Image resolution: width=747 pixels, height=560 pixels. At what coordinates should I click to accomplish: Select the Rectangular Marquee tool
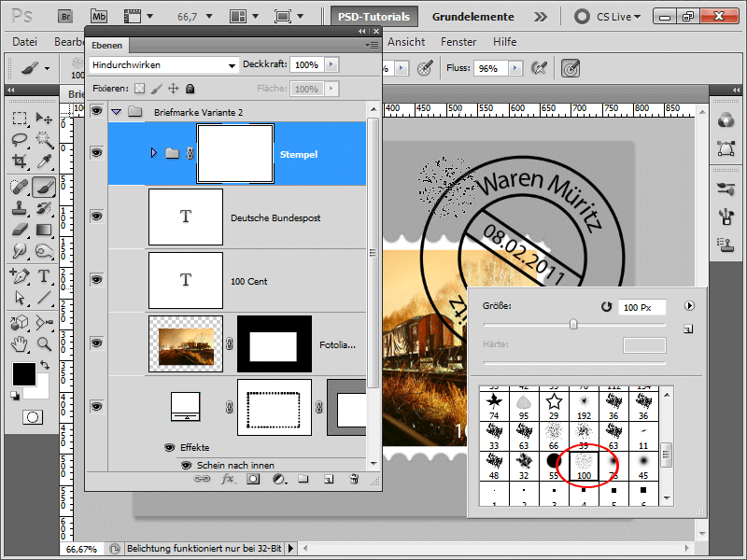pos(20,118)
